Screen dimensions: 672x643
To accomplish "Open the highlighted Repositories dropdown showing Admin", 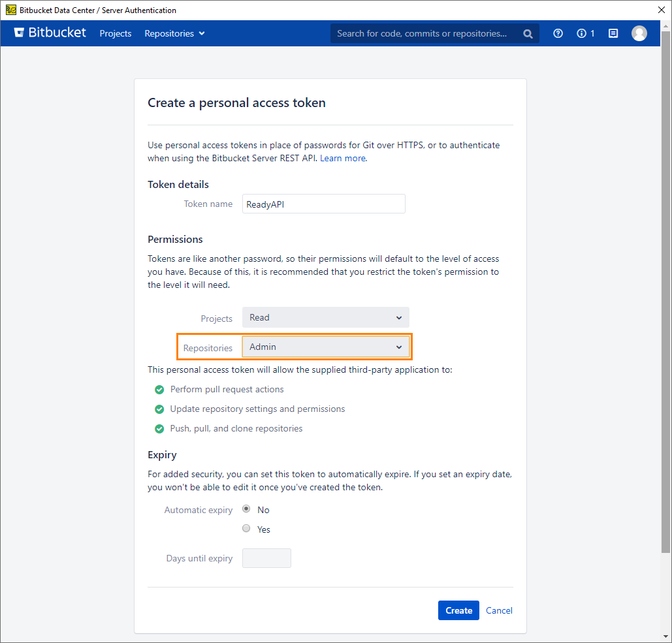I will [326, 347].
